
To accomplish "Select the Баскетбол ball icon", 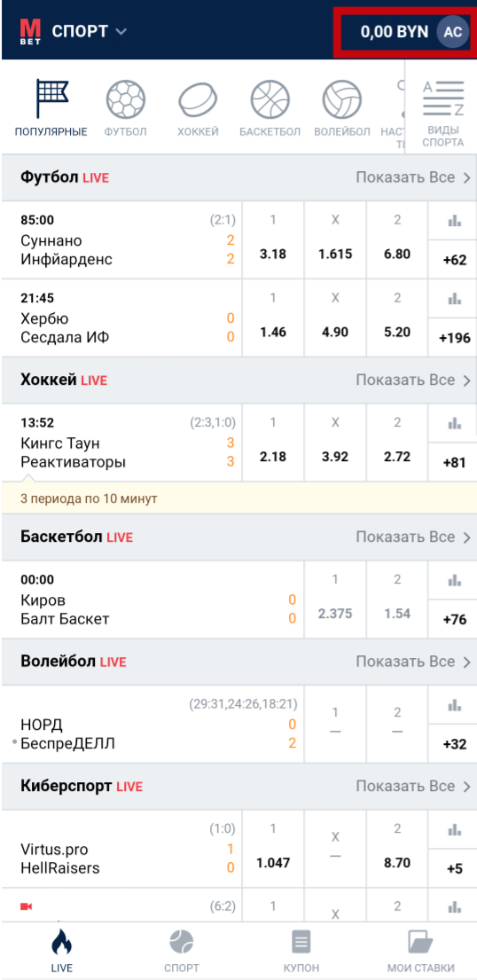I will (x=270, y=99).
